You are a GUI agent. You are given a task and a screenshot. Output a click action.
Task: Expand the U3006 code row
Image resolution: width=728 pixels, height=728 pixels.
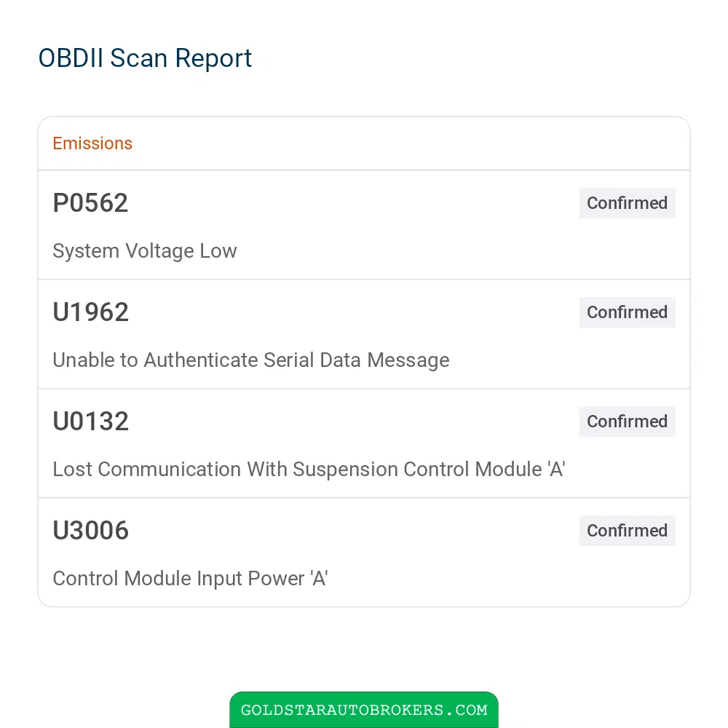[x=364, y=552]
